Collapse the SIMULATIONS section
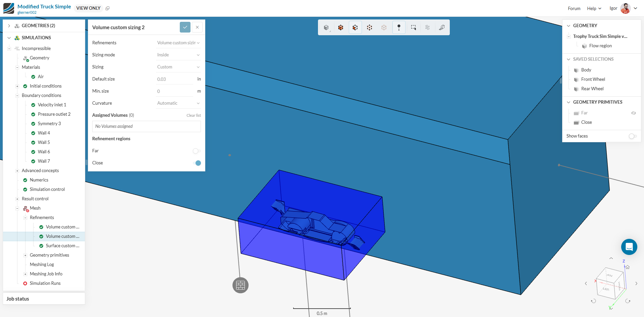Image resolution: width=644 pixels, height=317 pixels. click(9, 38)
